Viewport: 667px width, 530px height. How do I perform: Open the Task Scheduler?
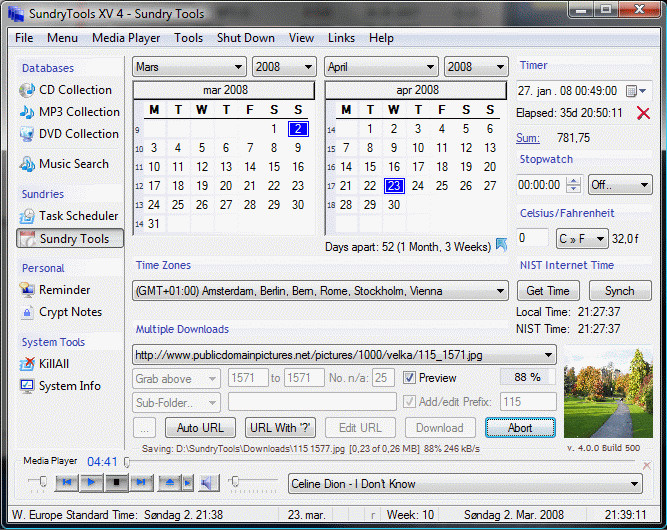[x=68, y=216]
